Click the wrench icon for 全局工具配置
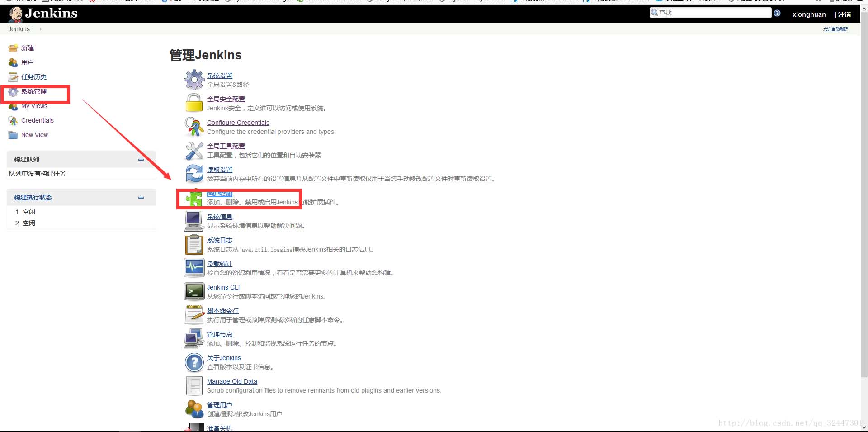868x432 pixels. (x=194, y=151)
